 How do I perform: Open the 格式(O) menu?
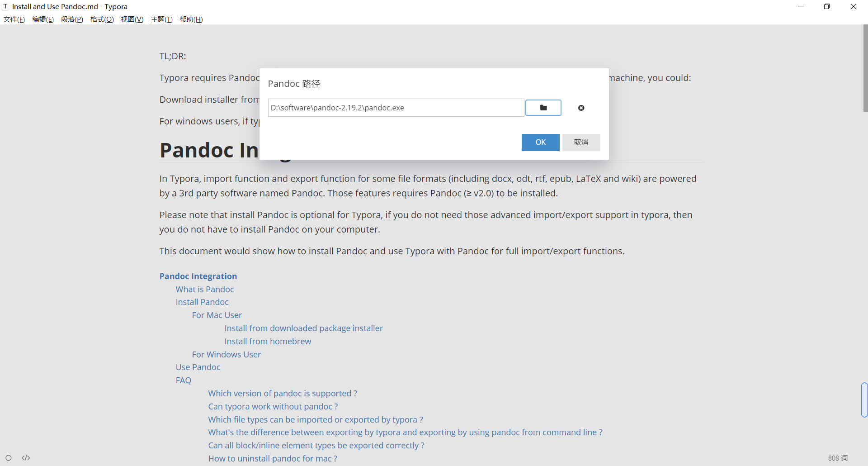(x=102, y=19)
